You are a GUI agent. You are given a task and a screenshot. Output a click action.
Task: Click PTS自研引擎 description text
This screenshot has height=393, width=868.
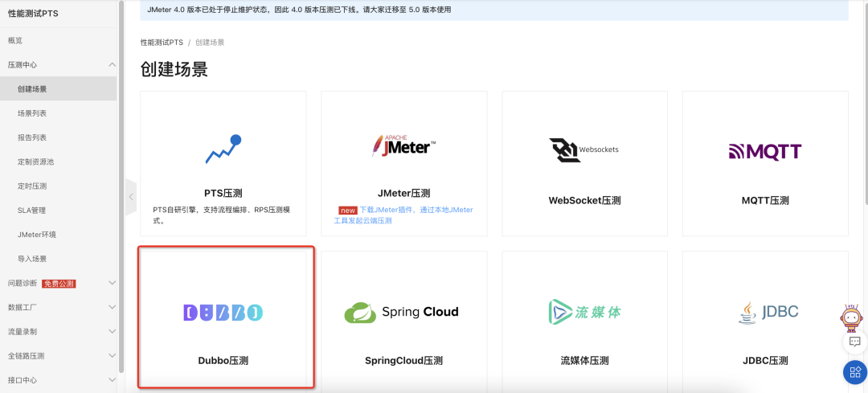tap(223, 215)
